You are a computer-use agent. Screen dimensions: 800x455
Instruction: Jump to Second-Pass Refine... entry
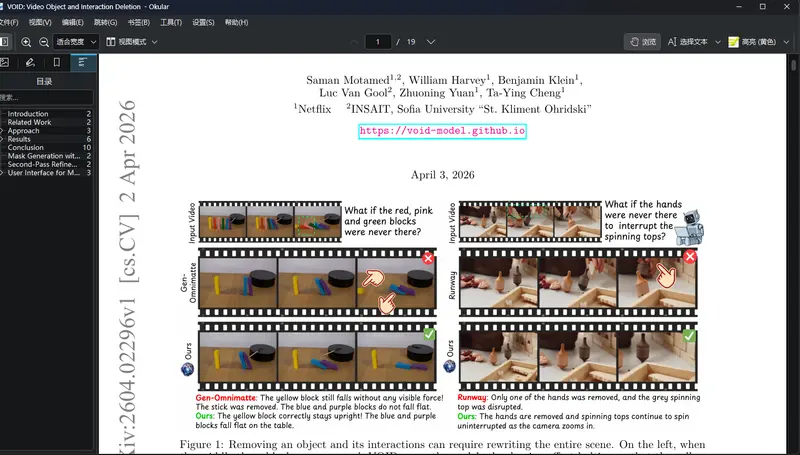tap(42, 164)
